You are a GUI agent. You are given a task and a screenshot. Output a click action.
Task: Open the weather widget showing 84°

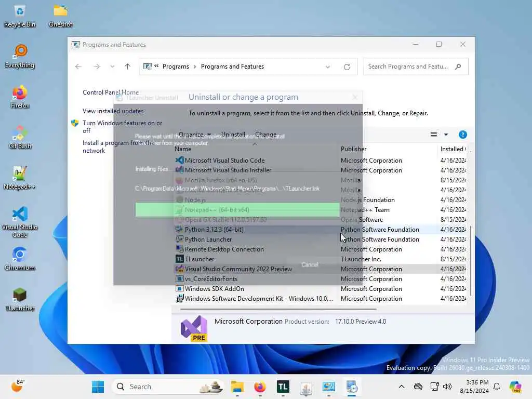tap(17, 386)
